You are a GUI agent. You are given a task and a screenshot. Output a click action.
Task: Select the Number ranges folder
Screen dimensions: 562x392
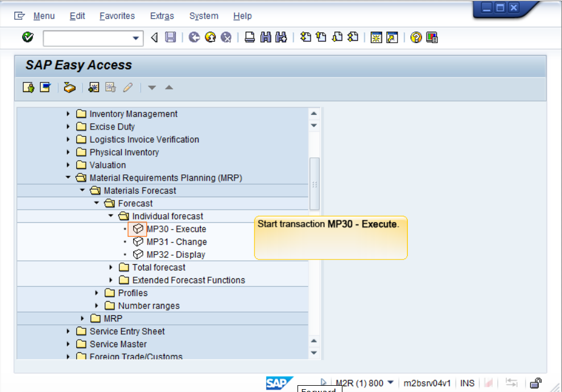(x=148, y=306)
